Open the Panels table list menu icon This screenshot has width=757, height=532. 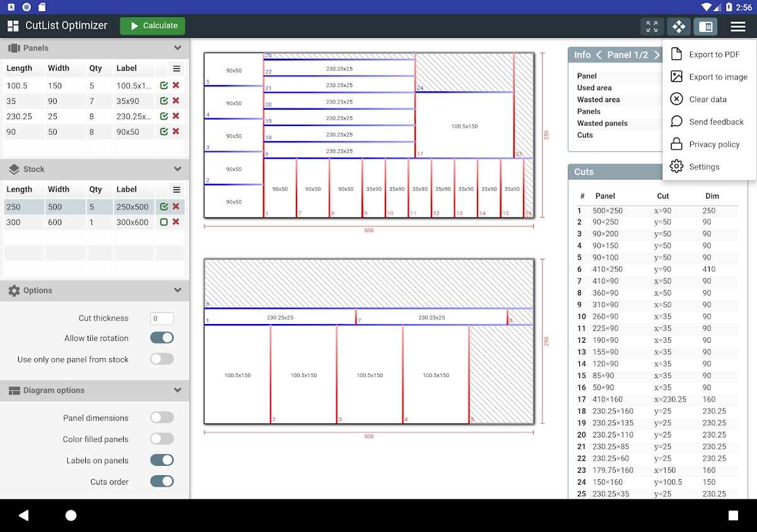(177, 68)
